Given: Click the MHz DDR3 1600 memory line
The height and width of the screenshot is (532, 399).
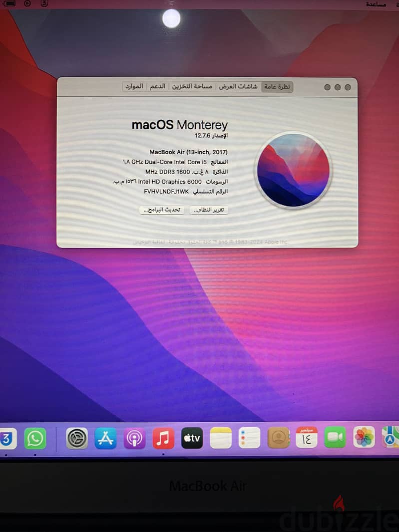Looking at the screenshot, I should [x=186, y=172].
